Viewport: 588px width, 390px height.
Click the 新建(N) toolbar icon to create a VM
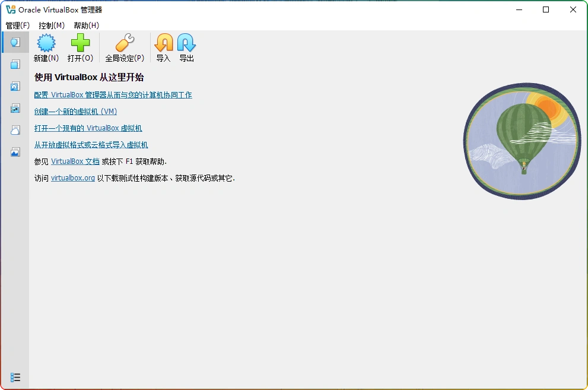click(x=46, y=47)
